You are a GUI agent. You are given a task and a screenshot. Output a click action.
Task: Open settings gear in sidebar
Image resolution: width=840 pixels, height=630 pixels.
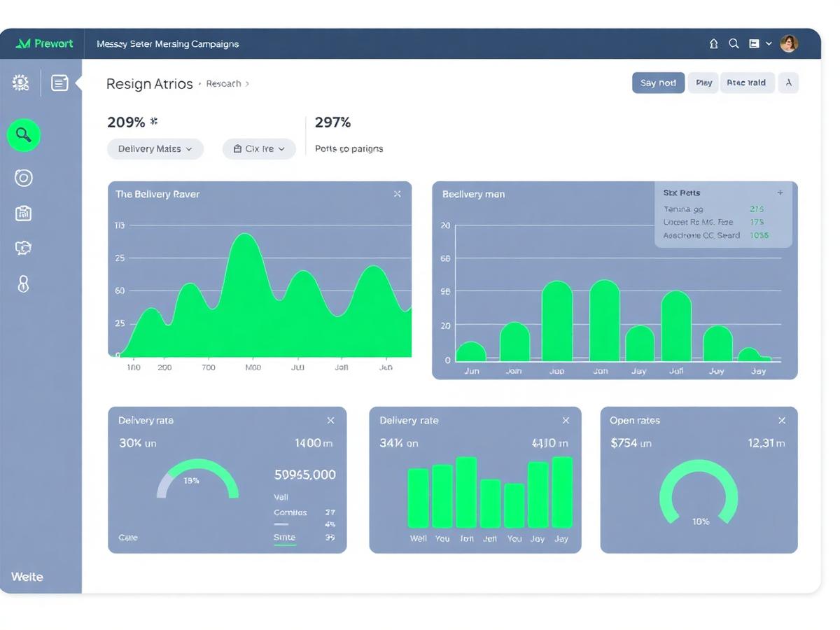pyautogui.click(x=20, y=83)
